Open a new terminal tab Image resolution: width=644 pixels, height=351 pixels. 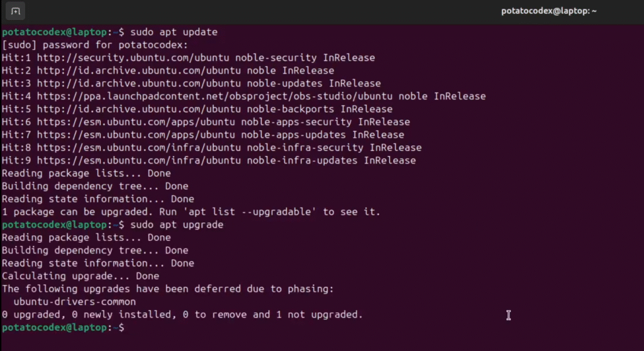coord(16,11)
